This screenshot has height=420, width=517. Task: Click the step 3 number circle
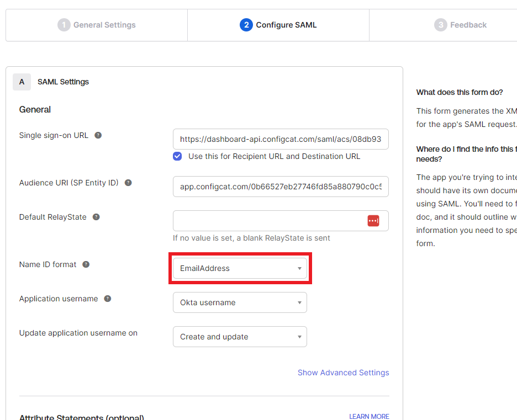pos(440,25)
